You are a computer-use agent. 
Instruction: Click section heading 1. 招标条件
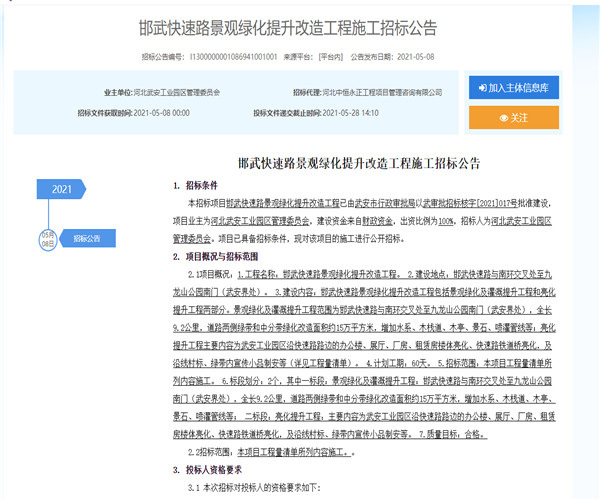pos(195,186)
